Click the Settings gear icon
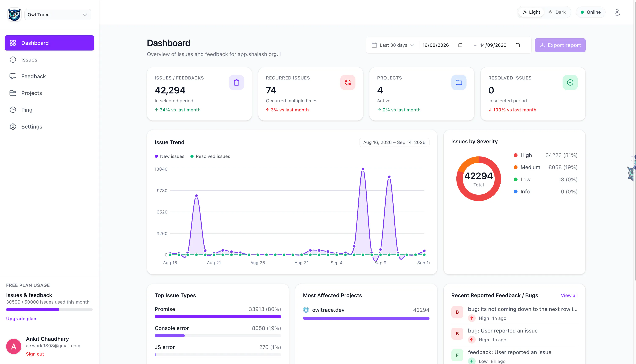The width and height of the screenshot is (636, 364). 13,126
